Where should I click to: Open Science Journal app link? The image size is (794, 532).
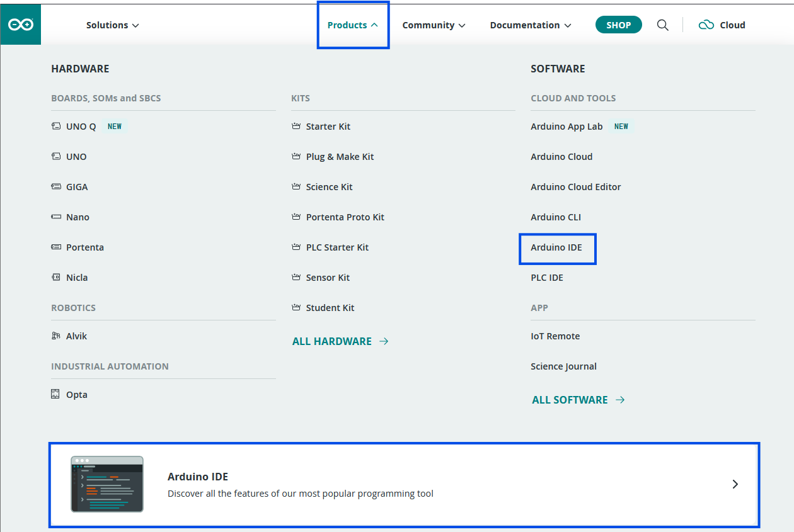pos(564,366)
